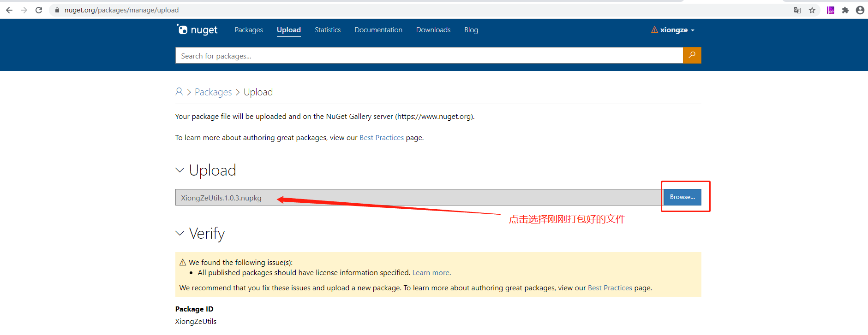This screenshot has width=868, height=335.
Task: Click the warning icon beside found issues
Action: click(x=183, y=262)
